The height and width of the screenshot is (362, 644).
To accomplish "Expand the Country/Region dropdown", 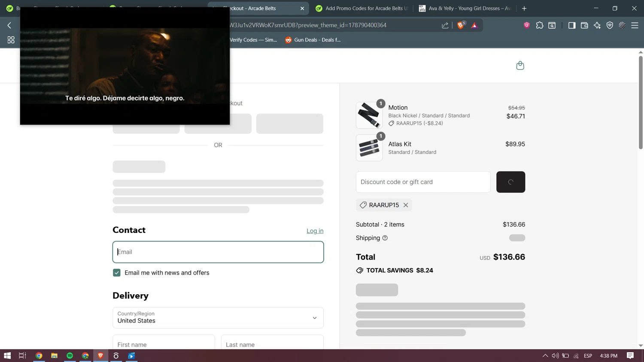I will pyautogui.click(x=218, y=318).
